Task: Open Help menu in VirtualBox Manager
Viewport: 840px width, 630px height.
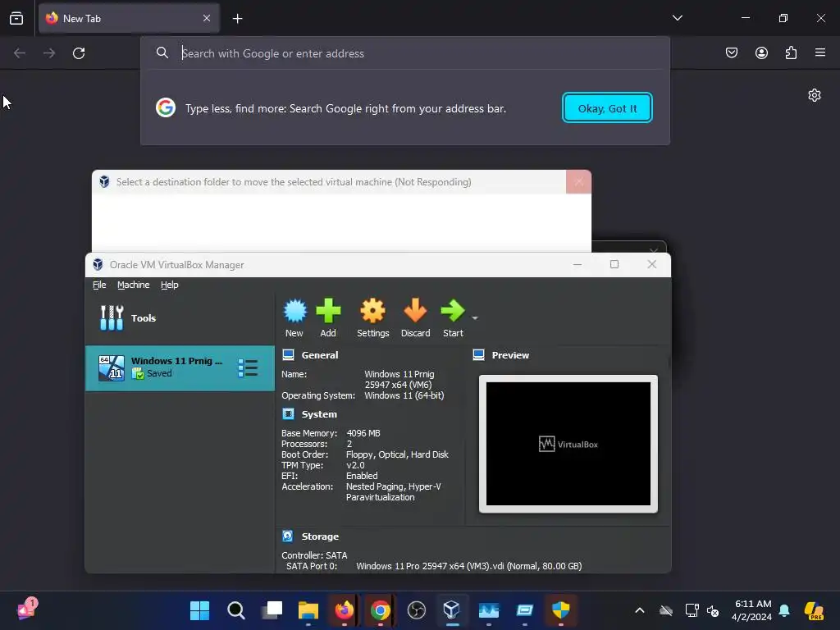Action: tap(169, 285)
